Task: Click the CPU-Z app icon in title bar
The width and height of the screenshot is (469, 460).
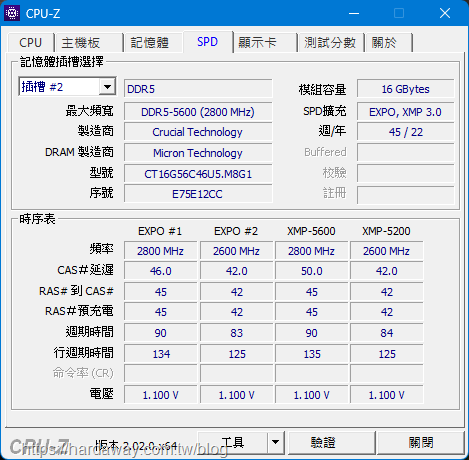Action: point(12,13)
